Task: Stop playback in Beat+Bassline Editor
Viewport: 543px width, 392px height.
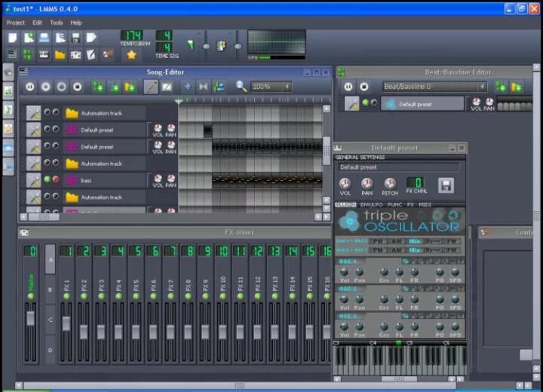Action: click(364, 87)
